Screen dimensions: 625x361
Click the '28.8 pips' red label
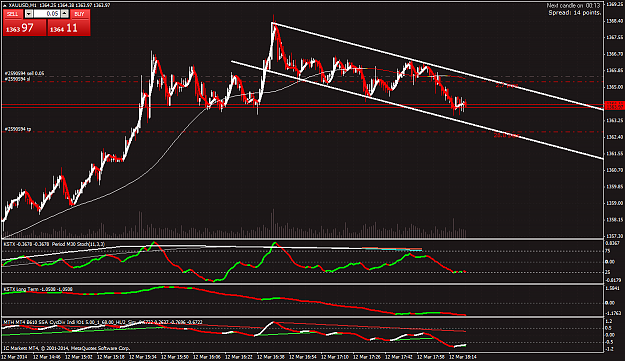point(507,135)
